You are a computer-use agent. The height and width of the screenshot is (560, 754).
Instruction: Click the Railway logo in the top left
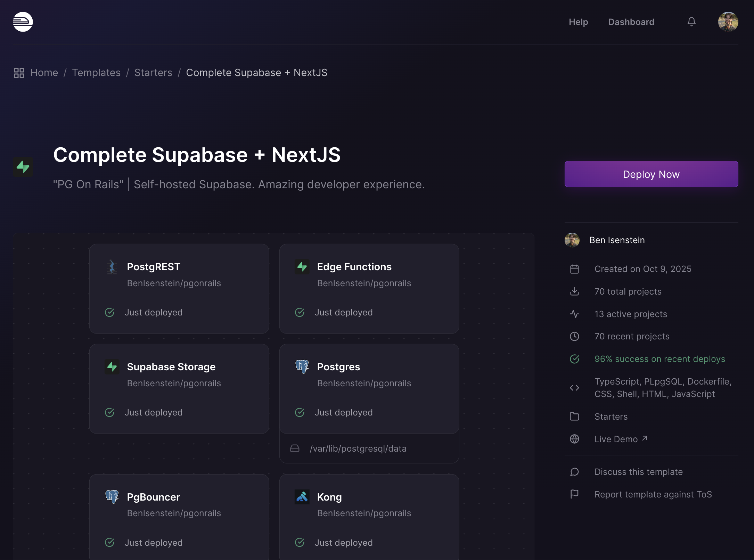coord(22,22)
